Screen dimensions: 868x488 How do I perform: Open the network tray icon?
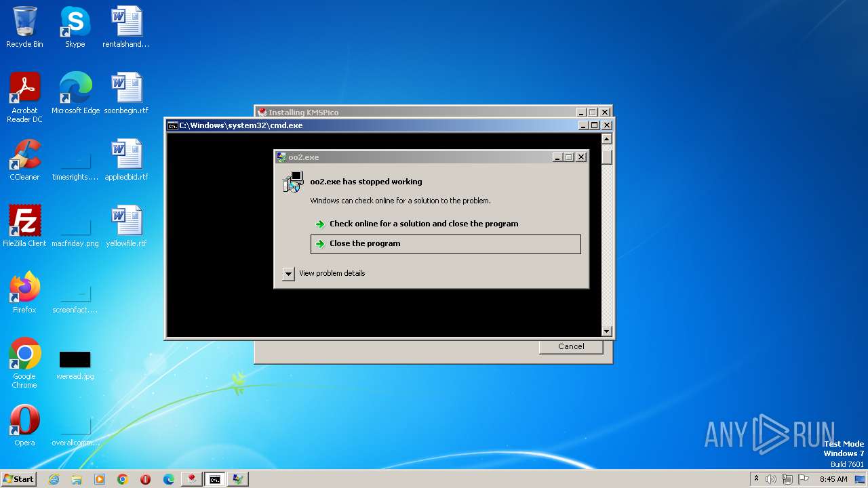[787, 479]
